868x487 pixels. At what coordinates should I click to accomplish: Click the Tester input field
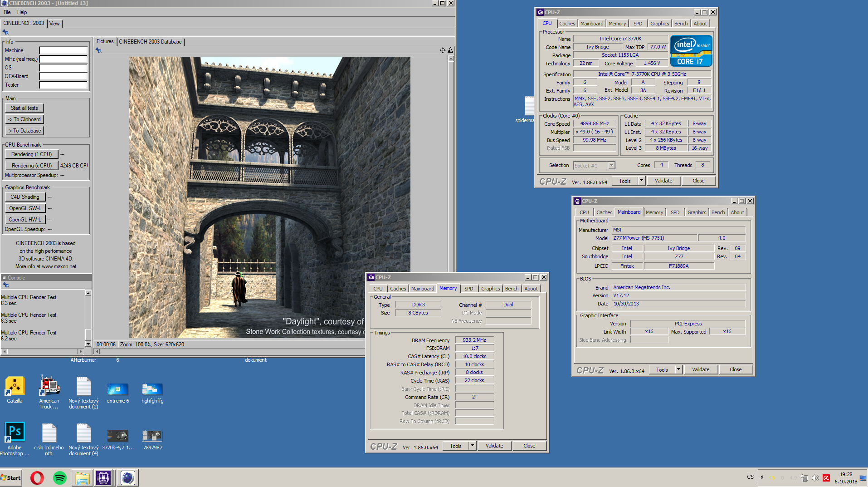click(x=63, y=85)
